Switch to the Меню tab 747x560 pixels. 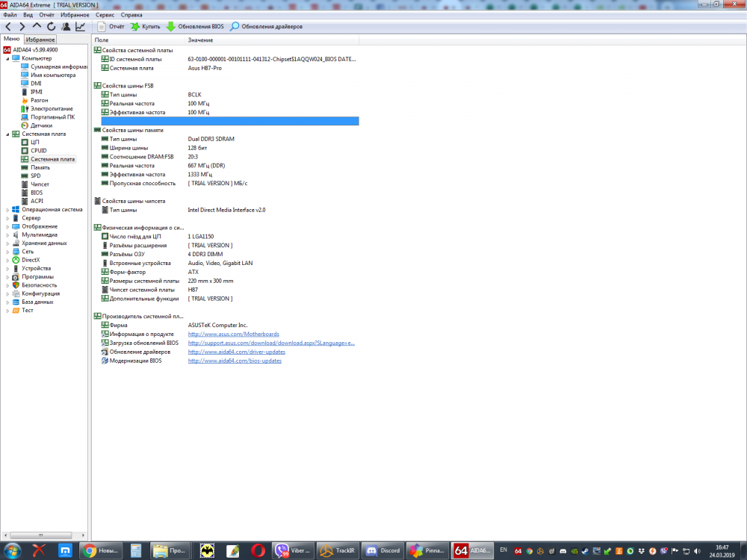point(12,39)
